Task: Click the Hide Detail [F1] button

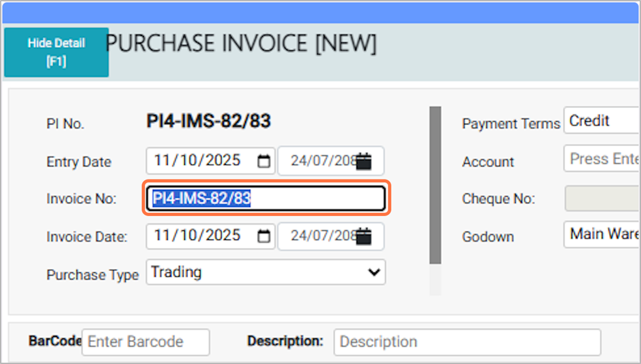Action: [x=56, y=52]
